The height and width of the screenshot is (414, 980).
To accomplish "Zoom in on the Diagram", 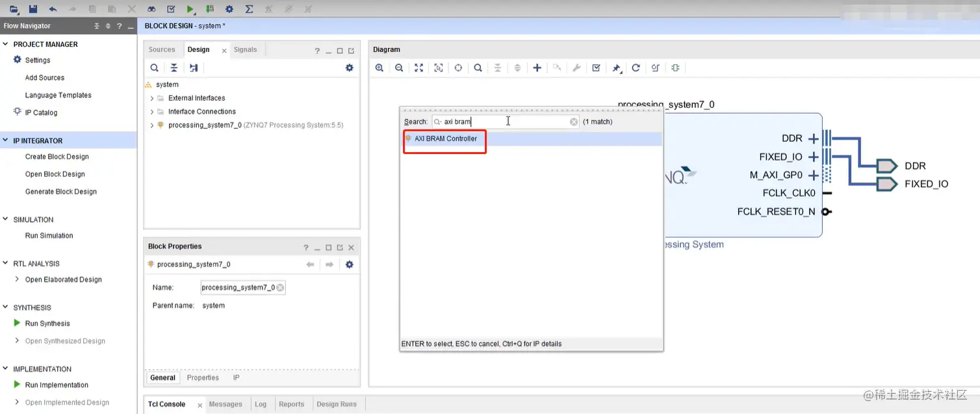I will [380, 68].
